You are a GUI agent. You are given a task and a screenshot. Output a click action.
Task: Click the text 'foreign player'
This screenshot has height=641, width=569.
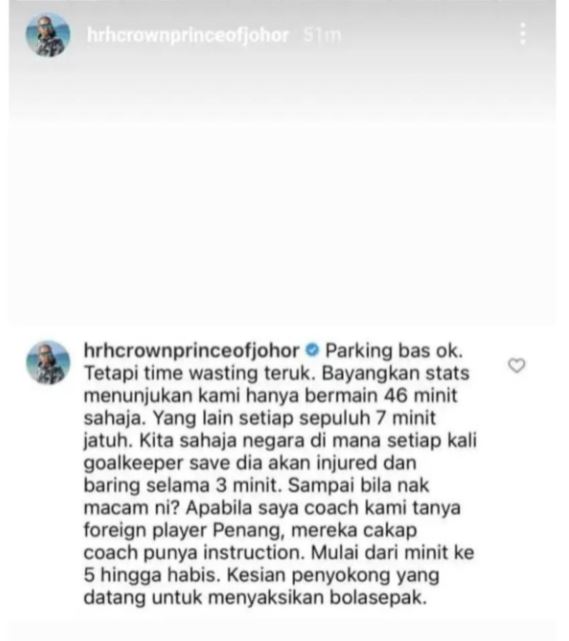[x=145, y=530]
